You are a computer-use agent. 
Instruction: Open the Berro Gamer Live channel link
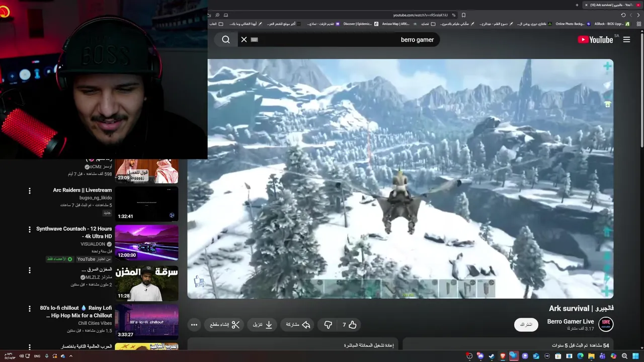coord(571,322)
